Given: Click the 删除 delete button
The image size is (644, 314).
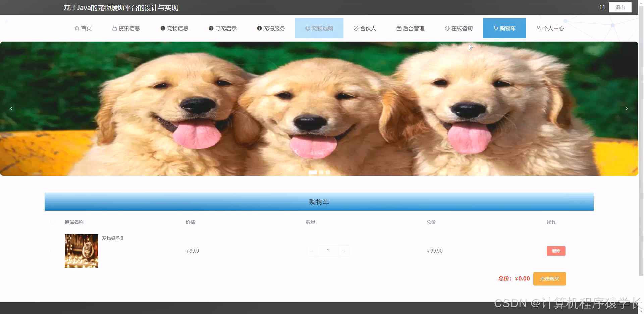Looking at the screenshot, I should (555, 251).
